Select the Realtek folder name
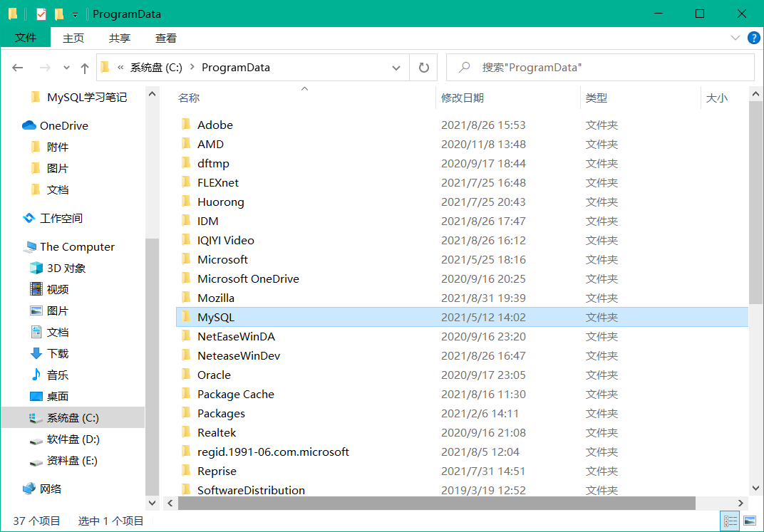 pyautogui.click(x=217, y=433)
